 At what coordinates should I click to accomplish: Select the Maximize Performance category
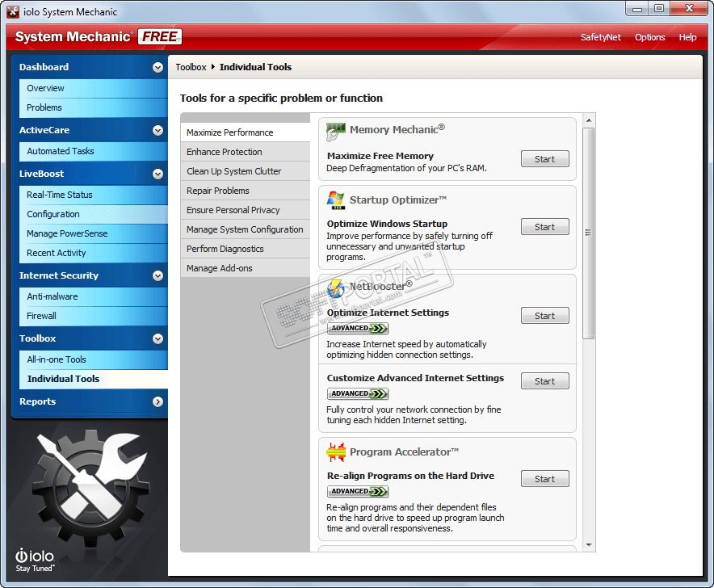pyautogui.click(x=246, y=132)
